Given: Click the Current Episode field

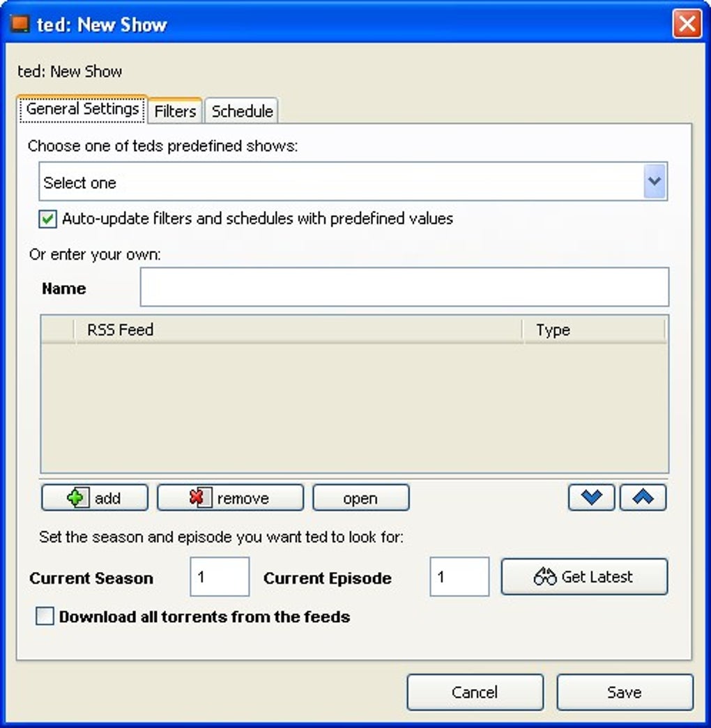Looking at the screenshot, I should [459, 577].
